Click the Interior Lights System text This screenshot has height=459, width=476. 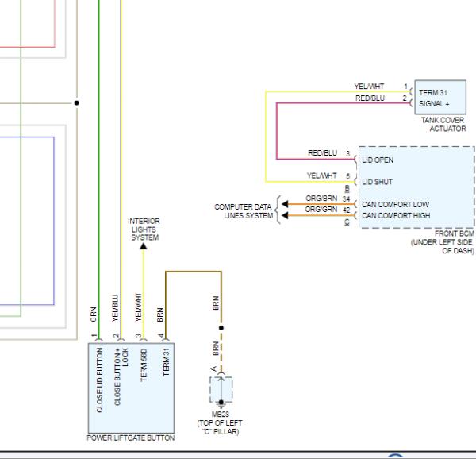(144, 229)
